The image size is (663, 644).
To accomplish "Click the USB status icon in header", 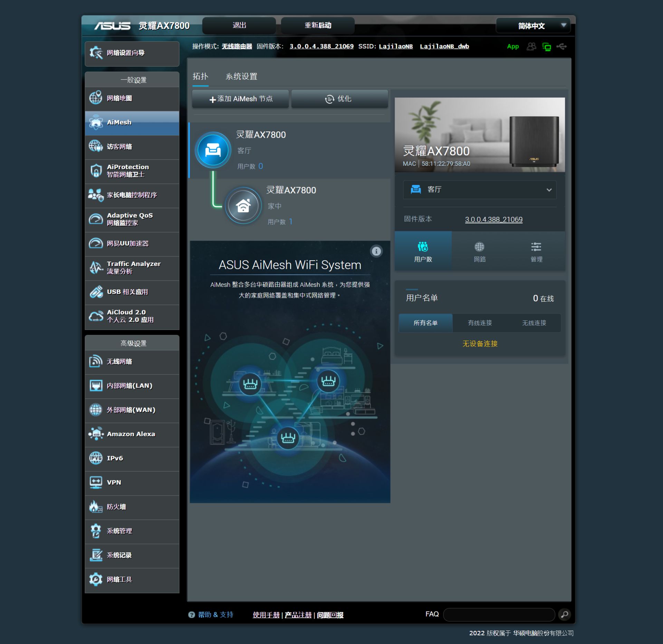I will 561,46.
